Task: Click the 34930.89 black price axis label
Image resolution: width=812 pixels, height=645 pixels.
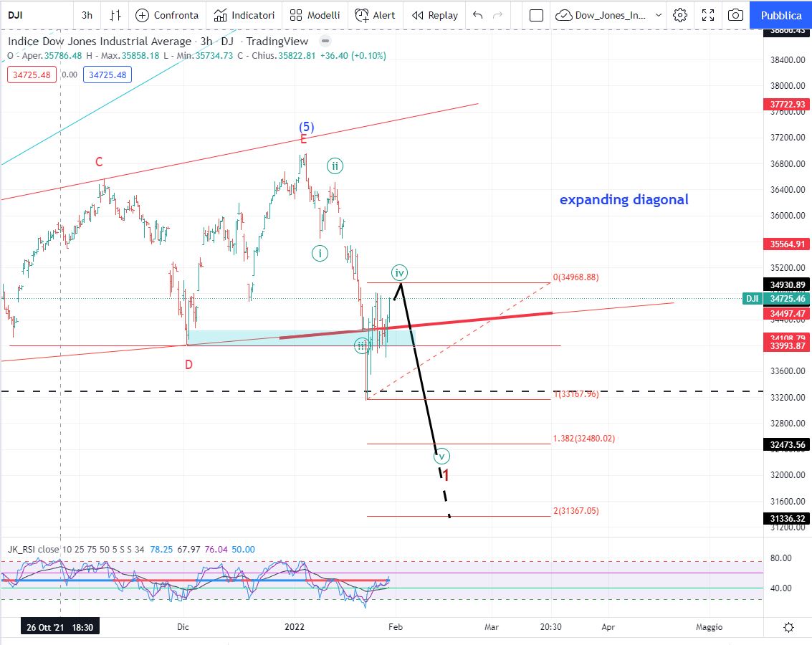Action: point(787,285)
